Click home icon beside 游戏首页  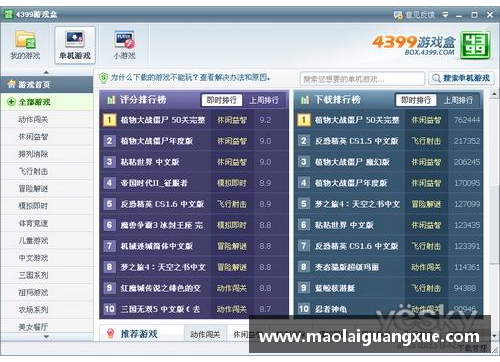[x=12, y=84]
